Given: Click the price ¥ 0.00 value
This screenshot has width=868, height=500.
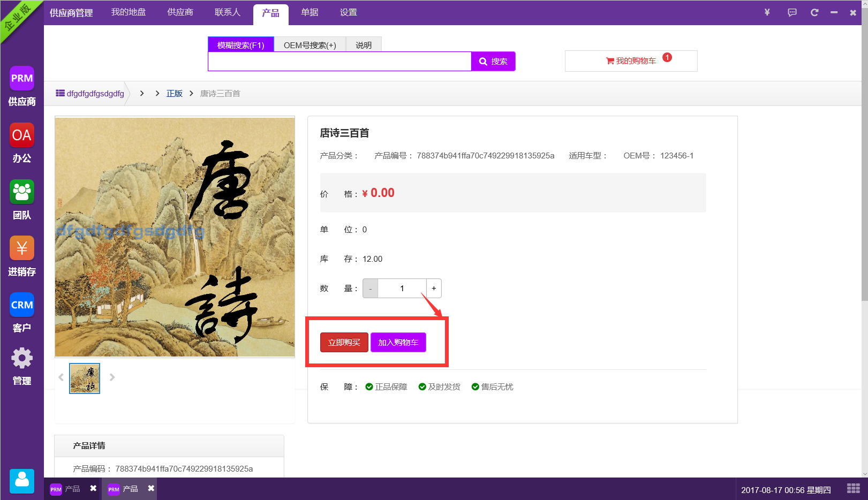Looking at the screenshot, I should [378, 193].
